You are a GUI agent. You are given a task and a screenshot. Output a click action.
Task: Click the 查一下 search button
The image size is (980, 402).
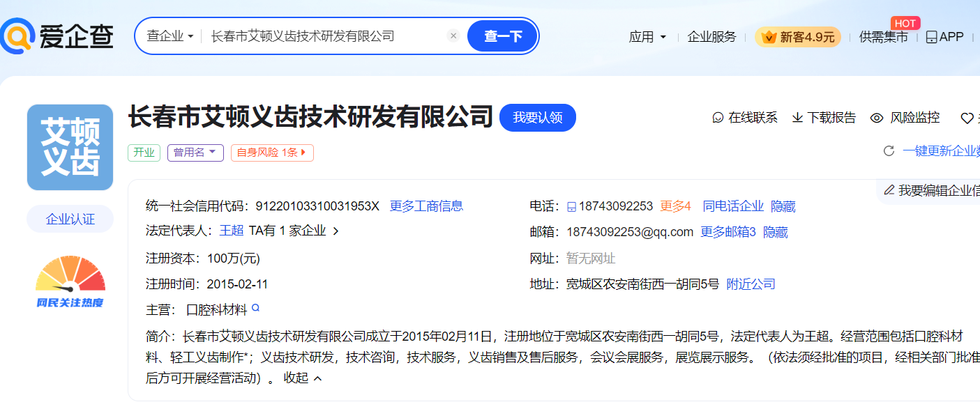(502, 36)
